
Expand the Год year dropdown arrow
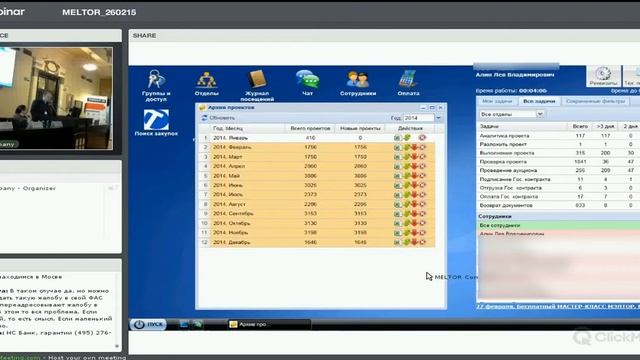[x=438, y=118]
